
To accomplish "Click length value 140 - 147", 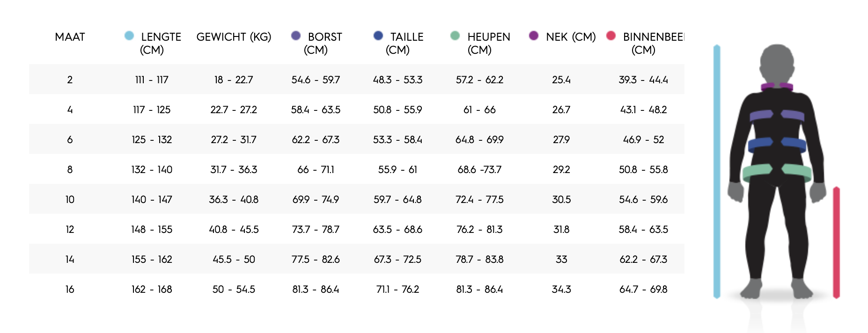I will pos(152,199).
